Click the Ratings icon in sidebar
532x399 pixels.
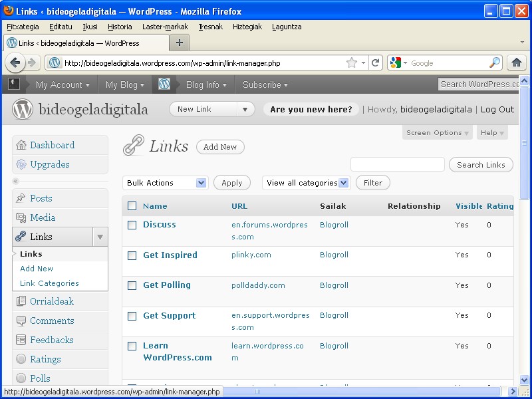(x=21, y=359)
